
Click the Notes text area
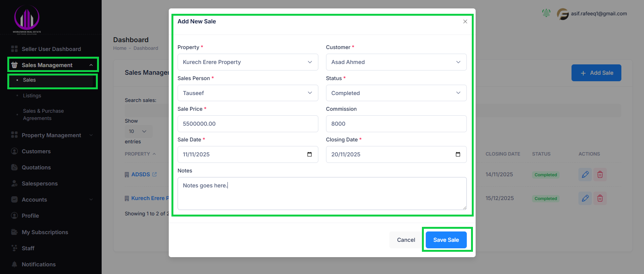pos(322,194)
